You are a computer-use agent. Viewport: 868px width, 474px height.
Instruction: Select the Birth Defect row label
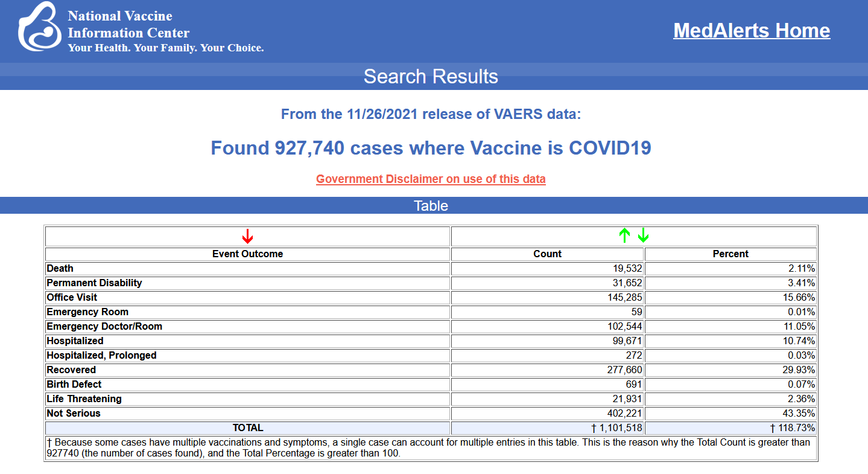[74, 384]
